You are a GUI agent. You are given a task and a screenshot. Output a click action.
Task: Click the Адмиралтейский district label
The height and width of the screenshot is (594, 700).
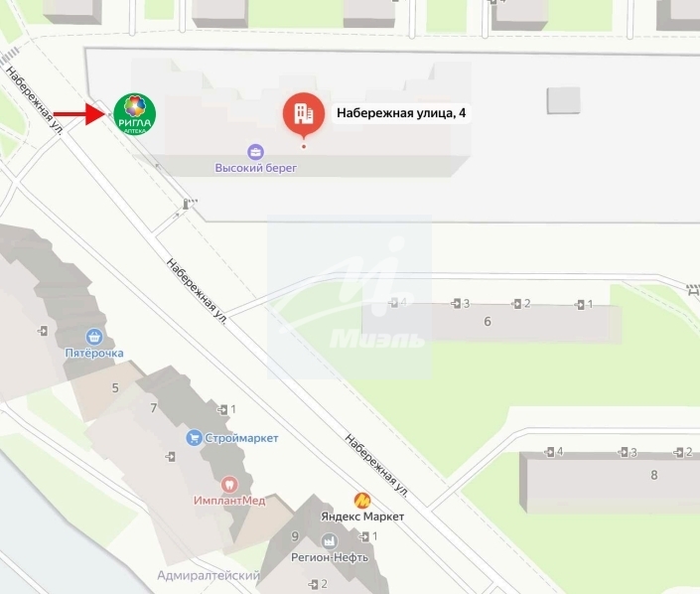[209, 575]
